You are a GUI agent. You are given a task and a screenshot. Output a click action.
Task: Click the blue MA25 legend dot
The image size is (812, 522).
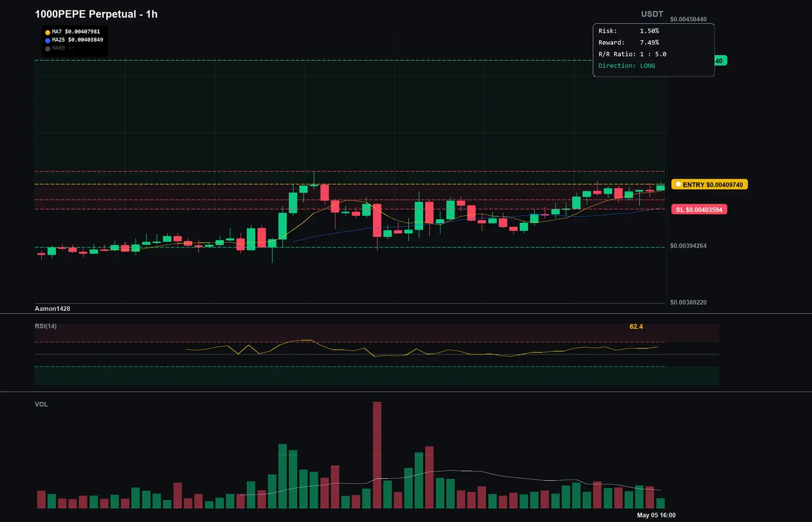click(48, 41)
